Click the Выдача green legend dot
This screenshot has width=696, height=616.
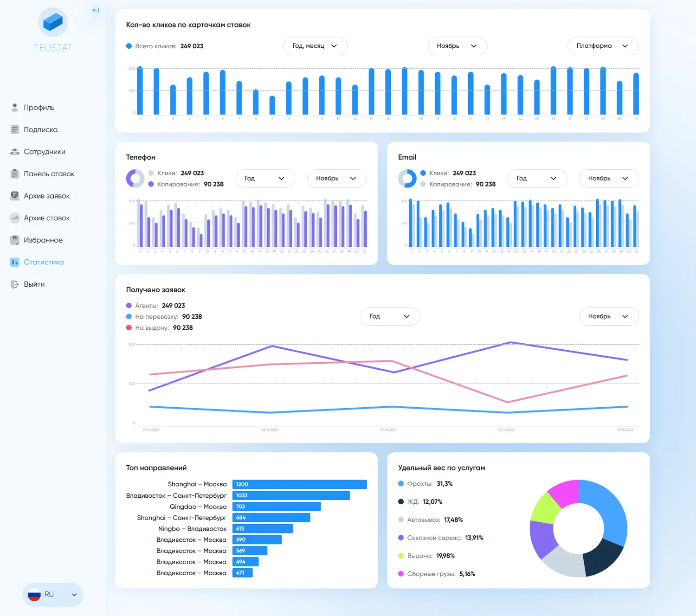coord(401,556)
